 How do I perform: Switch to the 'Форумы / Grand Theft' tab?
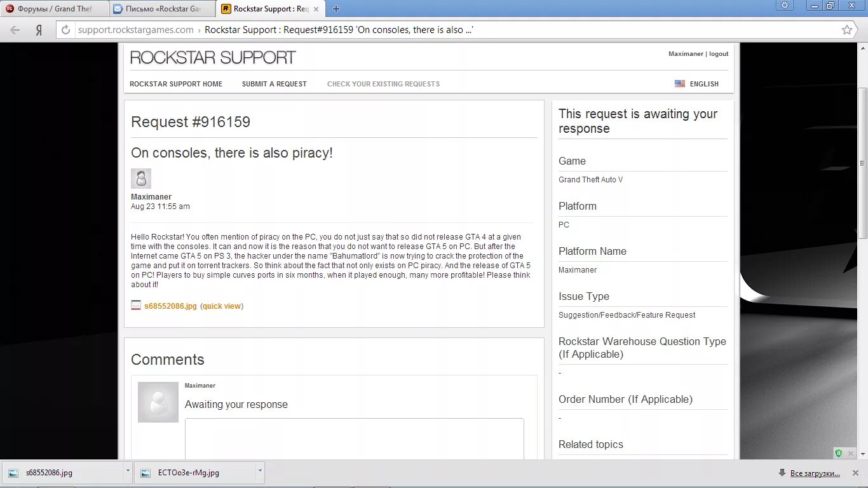[55, 9]
